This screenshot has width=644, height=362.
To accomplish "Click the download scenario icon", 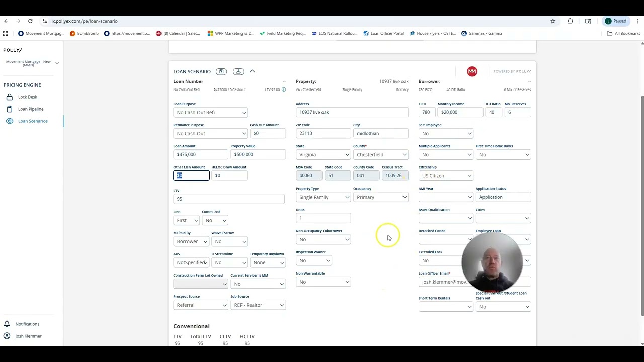I will tap(238, 71).
